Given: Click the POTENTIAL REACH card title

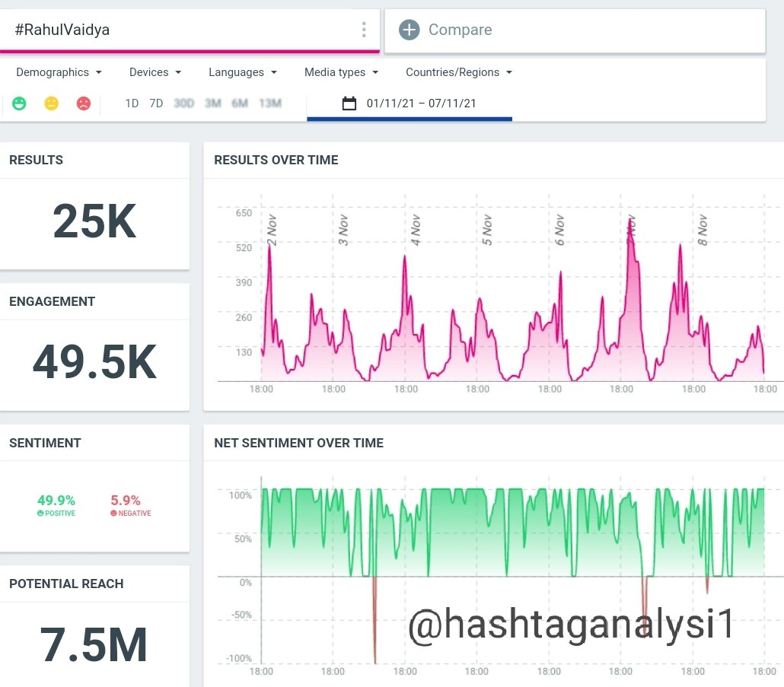Looking at the screenshot, I should click(66, 584).
